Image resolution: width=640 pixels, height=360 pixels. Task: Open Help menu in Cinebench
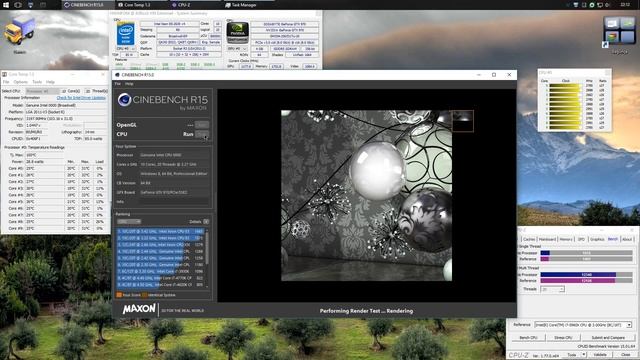pyautogui.click(x=129, y=84)
